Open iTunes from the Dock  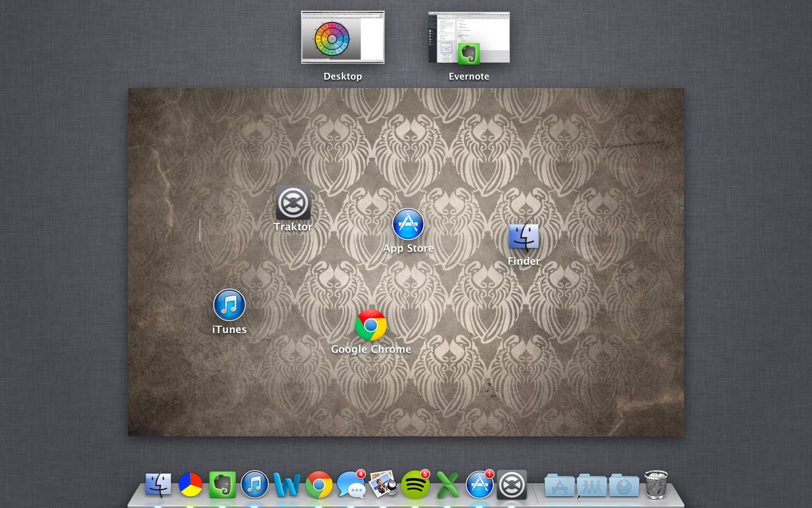(255, 485)
